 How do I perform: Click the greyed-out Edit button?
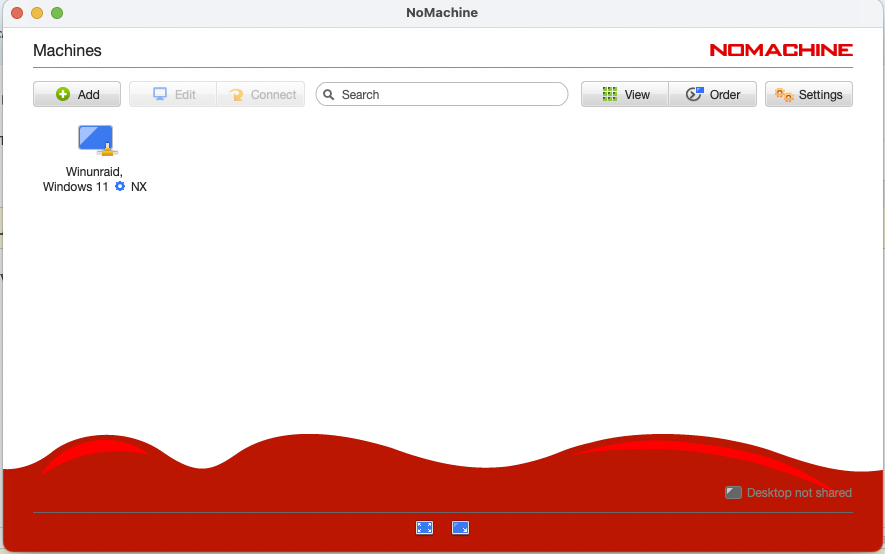173,94
